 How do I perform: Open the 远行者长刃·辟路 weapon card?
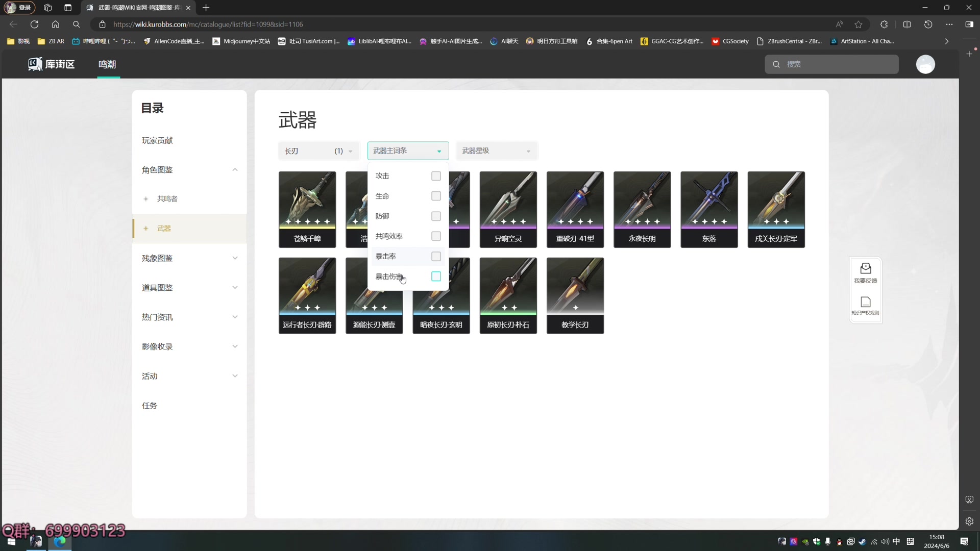tap(307, 296)
